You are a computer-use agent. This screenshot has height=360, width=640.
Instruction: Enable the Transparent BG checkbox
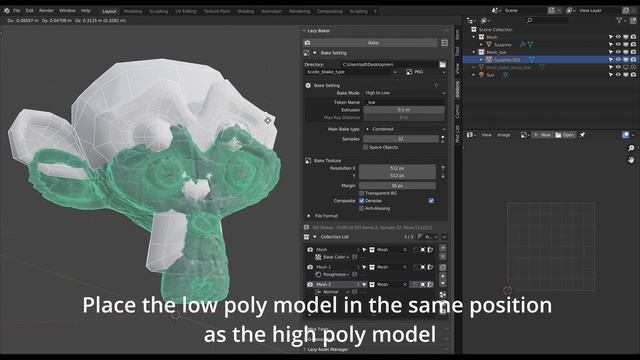point(362,193)
